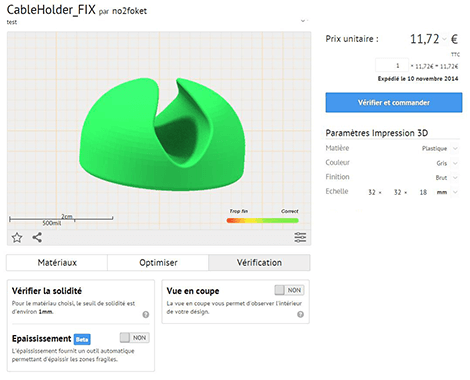
Task: Click the share icon below viewer
Action: (37, 237)
